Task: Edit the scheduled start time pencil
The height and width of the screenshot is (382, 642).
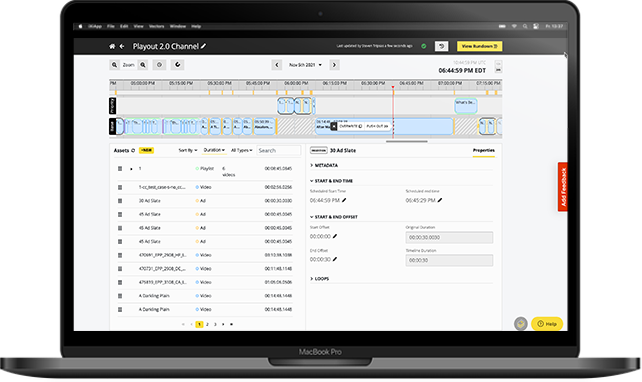Action: (344, 200)
